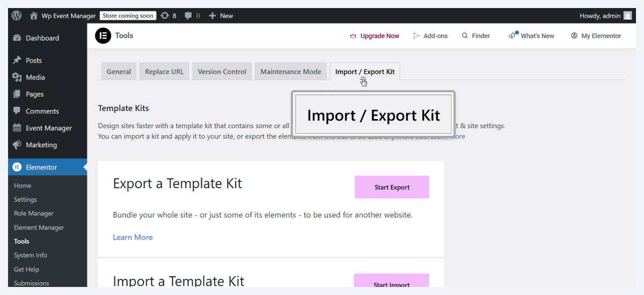Open What's New in Elementor header
644x295 pixels.
pyautogui.click(x=537, y=36)
